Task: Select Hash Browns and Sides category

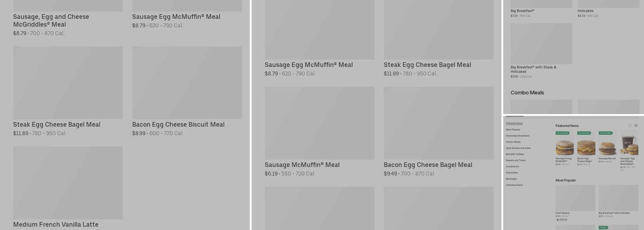Action: [x=518, y=148]
